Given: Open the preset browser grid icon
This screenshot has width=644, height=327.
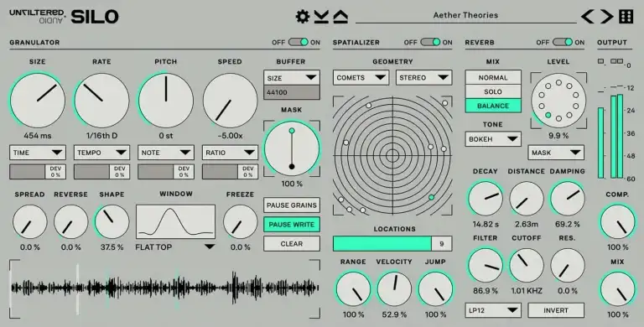Looking at the screenshot, I should [x=626, y=17].
